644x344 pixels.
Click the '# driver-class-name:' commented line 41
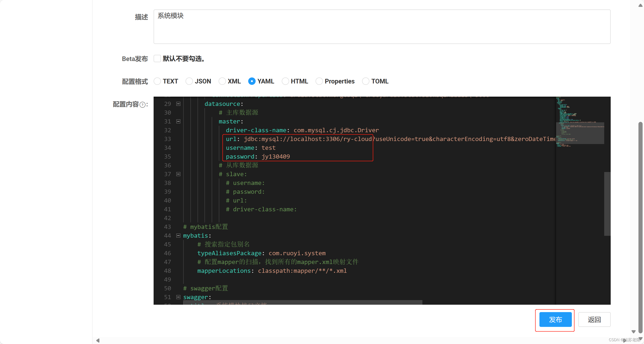point(261,209)
